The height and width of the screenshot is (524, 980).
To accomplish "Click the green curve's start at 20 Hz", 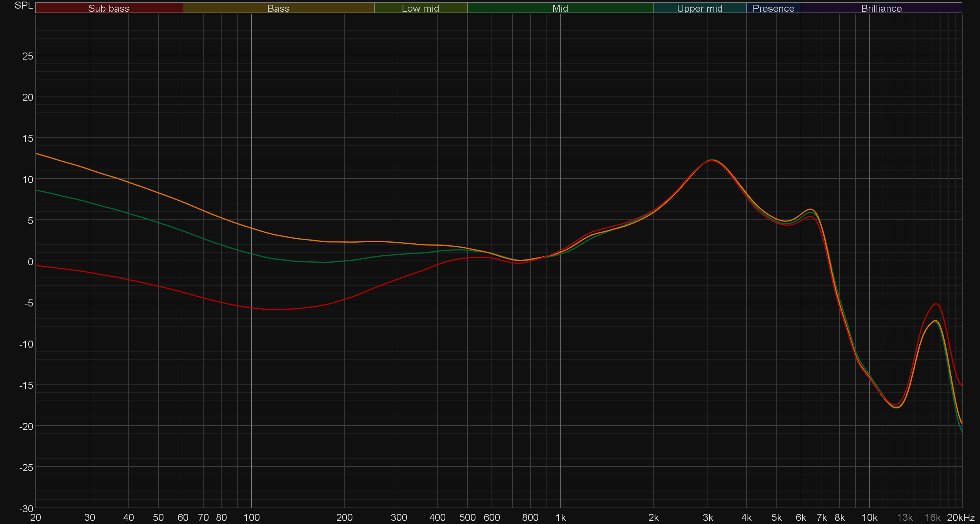I will click(36, 190).
